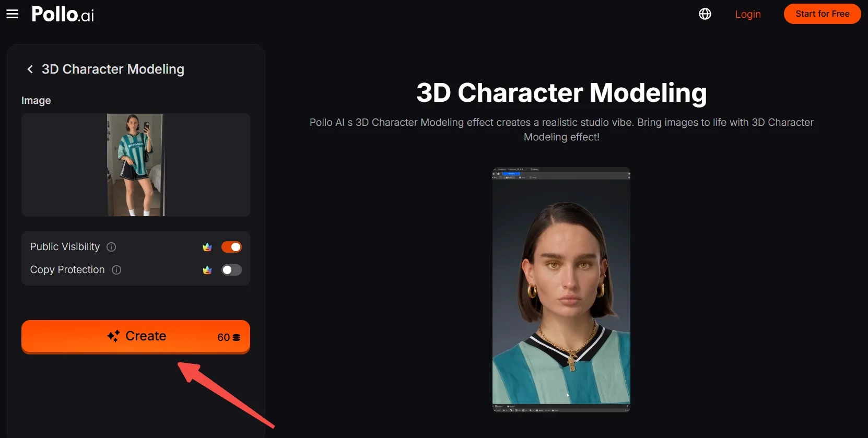The width and height of the screenshot is (868, 438).
Task: Go back using the left chevron arrow
Action: point(30,69)
